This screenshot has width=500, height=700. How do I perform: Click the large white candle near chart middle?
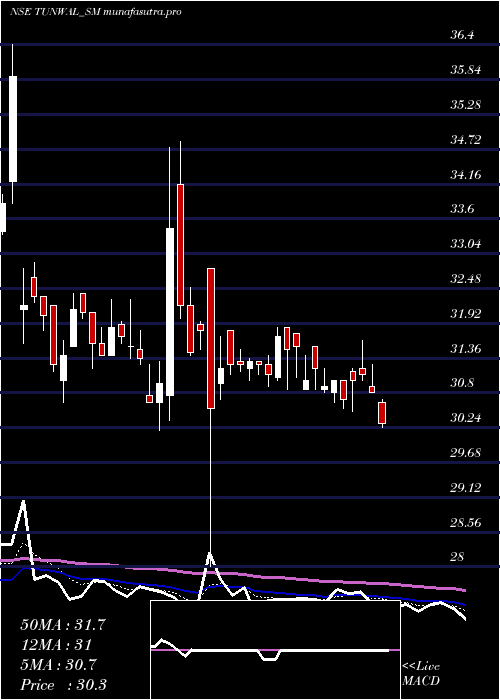pos(170,312)
